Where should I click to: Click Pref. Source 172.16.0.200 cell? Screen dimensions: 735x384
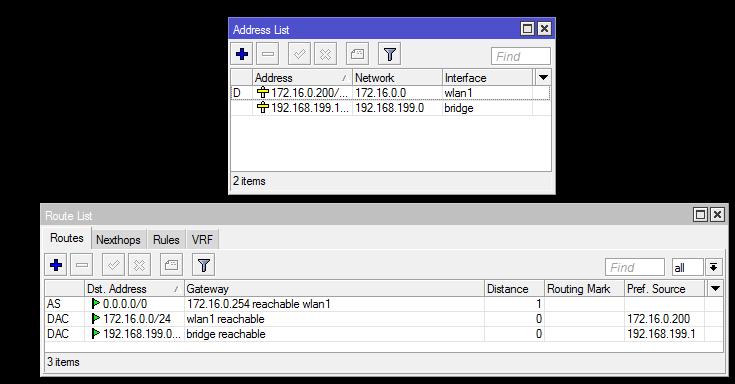pyautogui.click(x=659, y=319)
